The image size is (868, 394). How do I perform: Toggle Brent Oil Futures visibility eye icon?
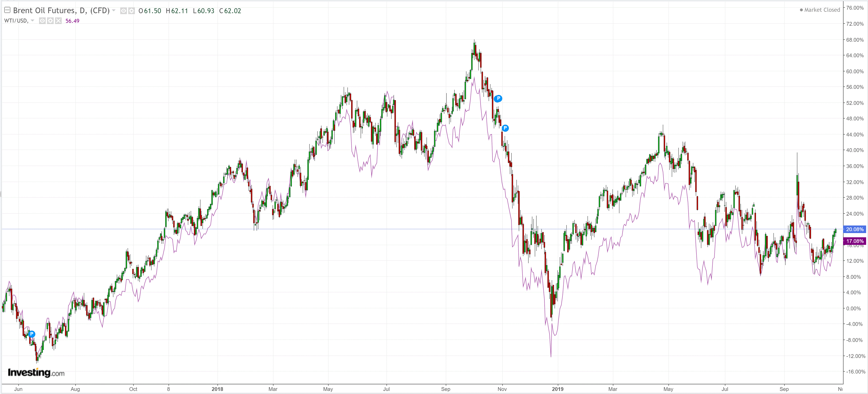click(124, 11)
